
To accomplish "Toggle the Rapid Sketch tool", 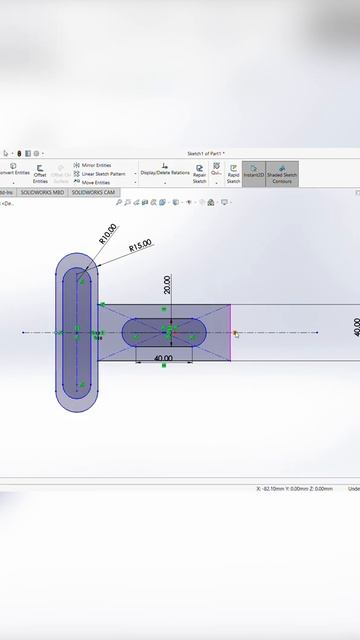I will 233,174.
